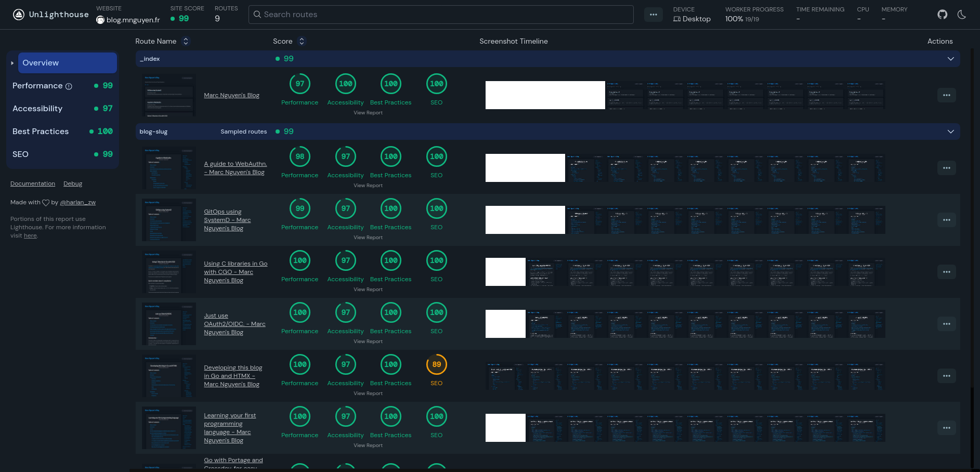Visit the @harlan_zw author link
This screenshot has width=980, height=472.
tap(78, 202)
